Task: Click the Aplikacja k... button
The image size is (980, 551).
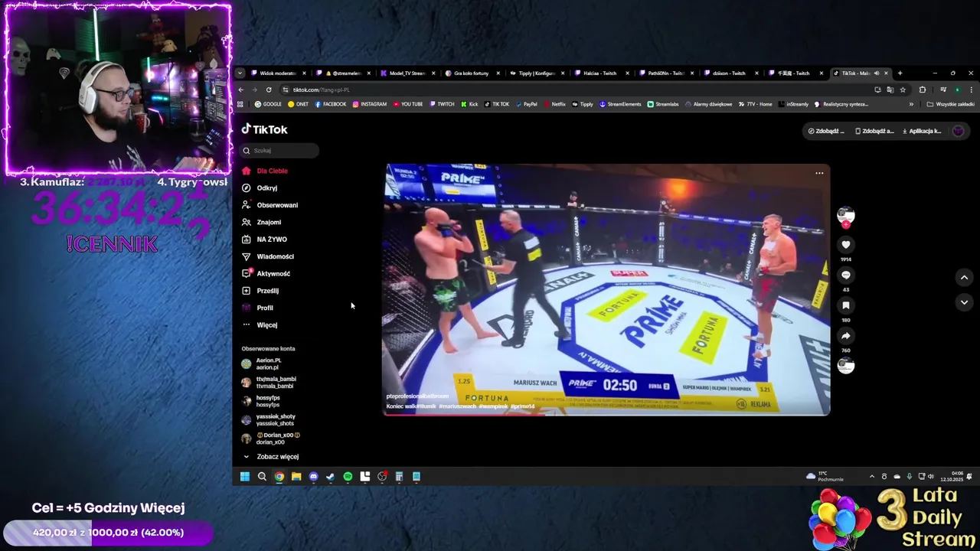Action: tap(922, 131)
